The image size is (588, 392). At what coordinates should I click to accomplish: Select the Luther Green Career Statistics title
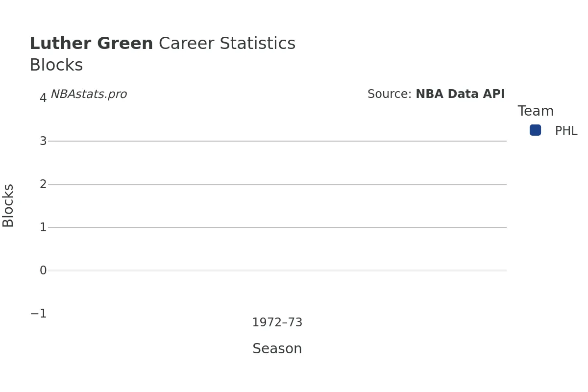pyautogui.click(x=162, y=44)
